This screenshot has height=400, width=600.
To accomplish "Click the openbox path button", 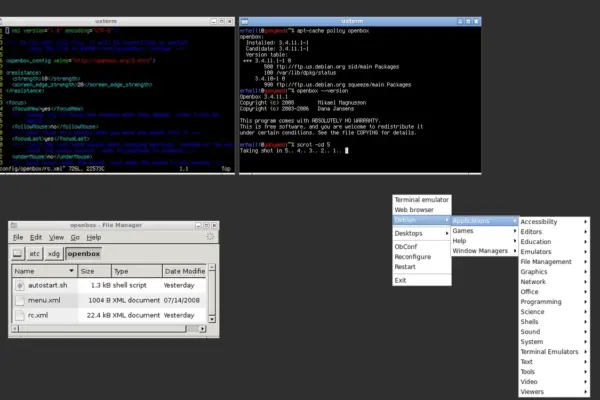I will click(84, 253).
